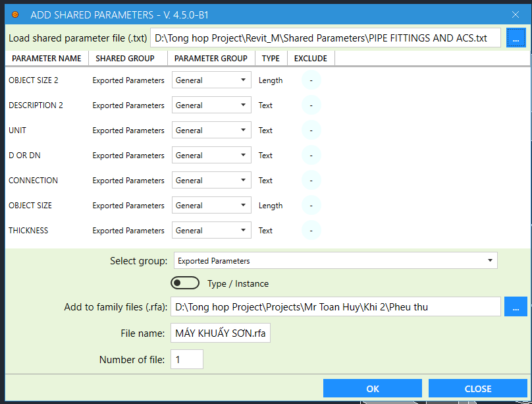Toggle exclude for DESCRIPTION 2 parameter
532x404 pixels.
[x=311, y=105]
